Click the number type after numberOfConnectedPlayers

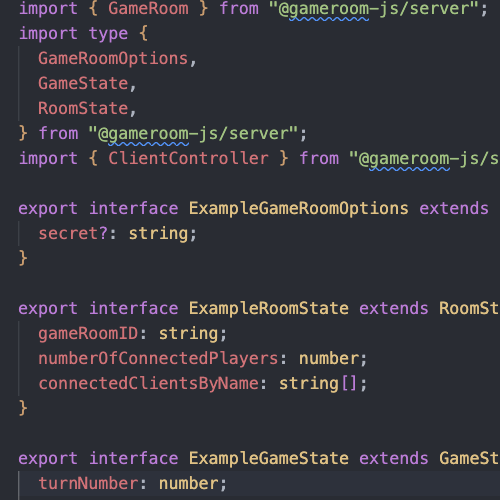tap(329, 359)
